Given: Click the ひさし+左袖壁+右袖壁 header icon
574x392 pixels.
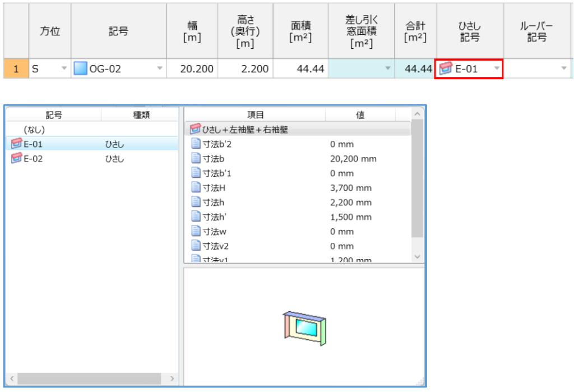Looking at the screenshot, I should point(196,130).
